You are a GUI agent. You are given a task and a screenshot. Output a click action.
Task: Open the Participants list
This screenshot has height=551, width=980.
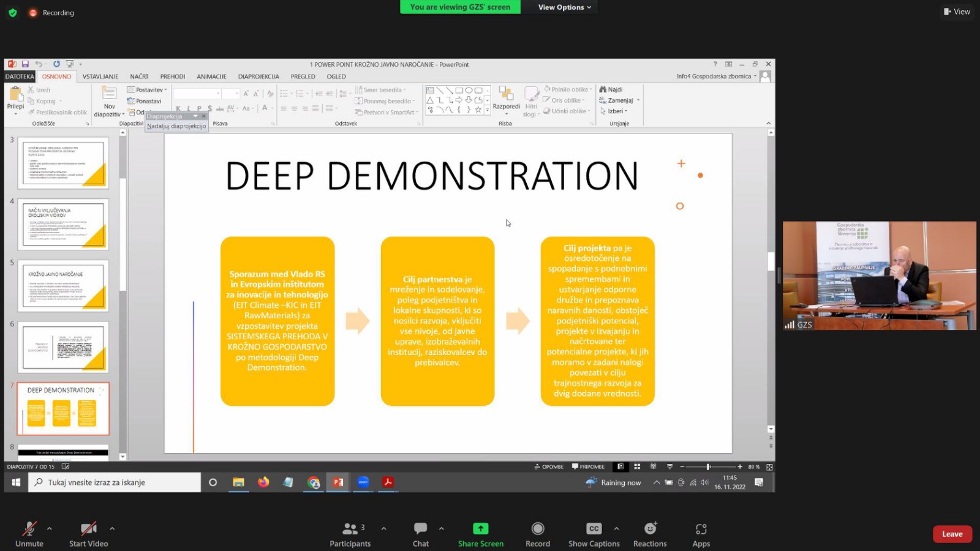coord(350,528)
